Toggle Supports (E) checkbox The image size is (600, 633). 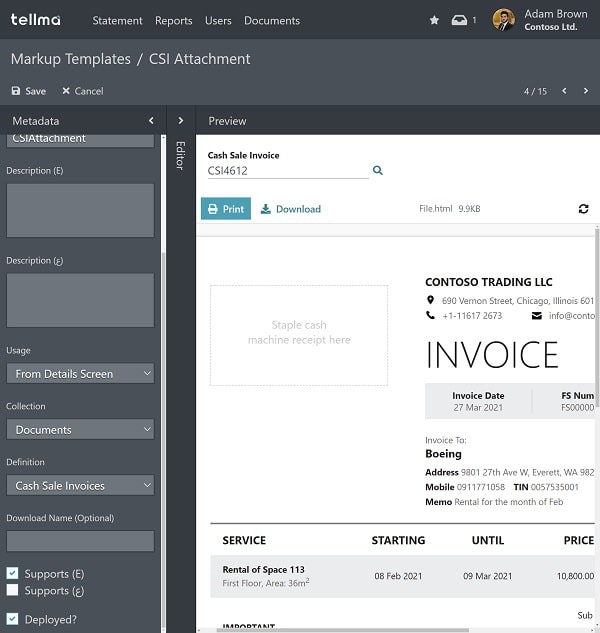click(13, 573)
